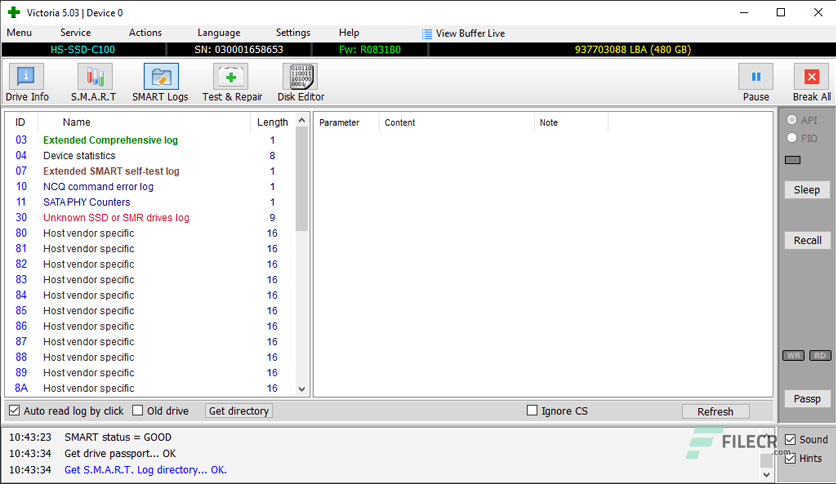Image resolution: width=836 pixels, height=484 pixels.
Task: Click the HS-SSD-C100 drive model label
Action: (x=83, y=50)
